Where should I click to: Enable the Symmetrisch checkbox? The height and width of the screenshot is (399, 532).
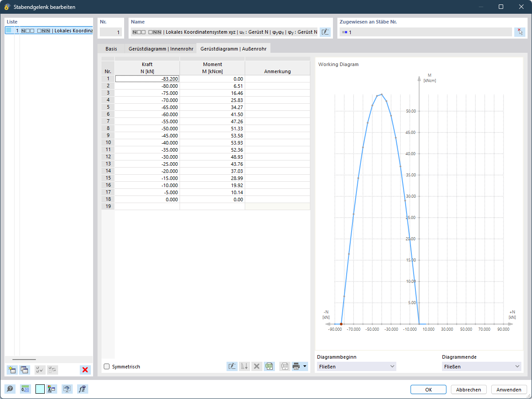106,367
